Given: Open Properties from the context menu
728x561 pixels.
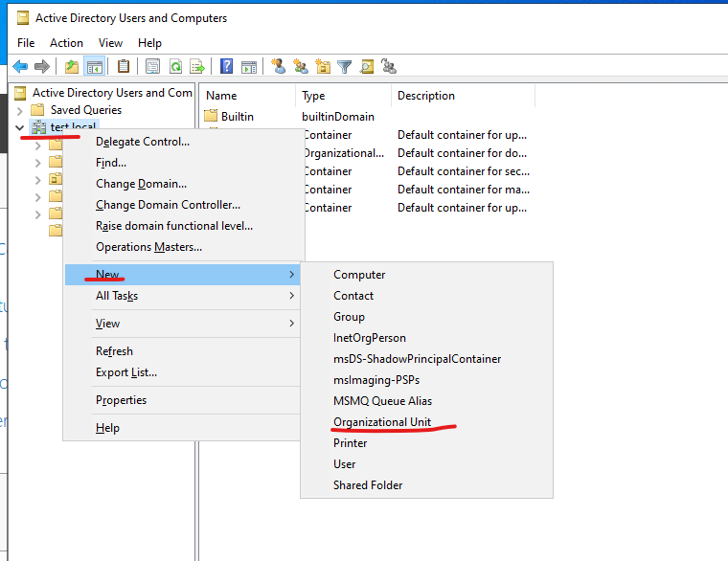Looking at the screenshot, I should pos(184,400).
